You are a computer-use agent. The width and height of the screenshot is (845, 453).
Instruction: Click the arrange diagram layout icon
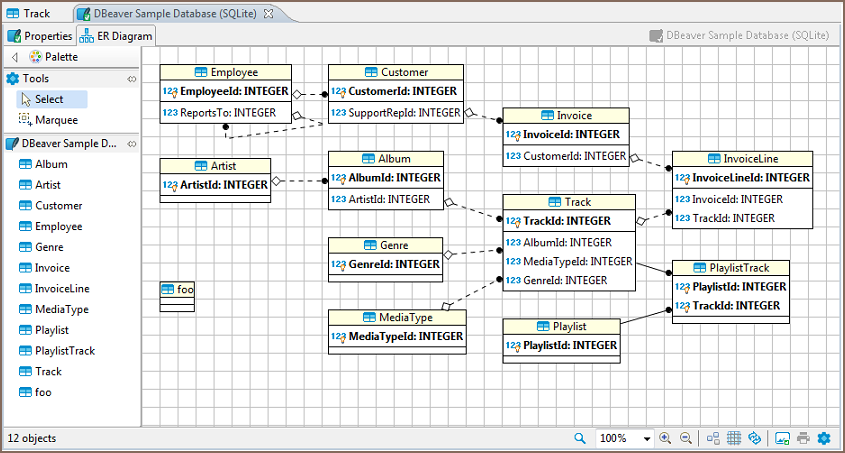tap(713, 438)
